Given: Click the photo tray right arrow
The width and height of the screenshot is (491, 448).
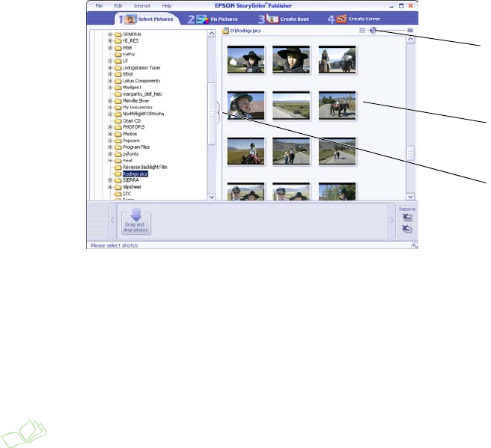Looking at the screenshot, I should tap(391, 221).
